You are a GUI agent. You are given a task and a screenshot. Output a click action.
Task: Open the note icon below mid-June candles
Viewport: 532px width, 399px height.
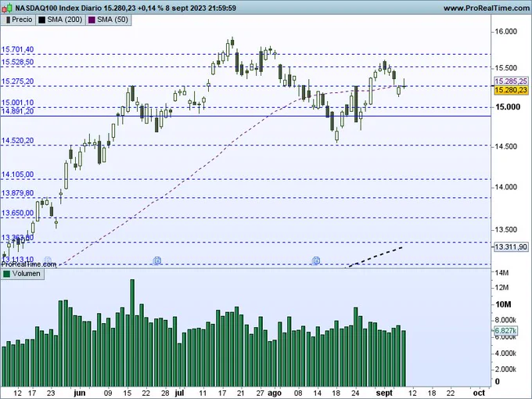(157, 261)
